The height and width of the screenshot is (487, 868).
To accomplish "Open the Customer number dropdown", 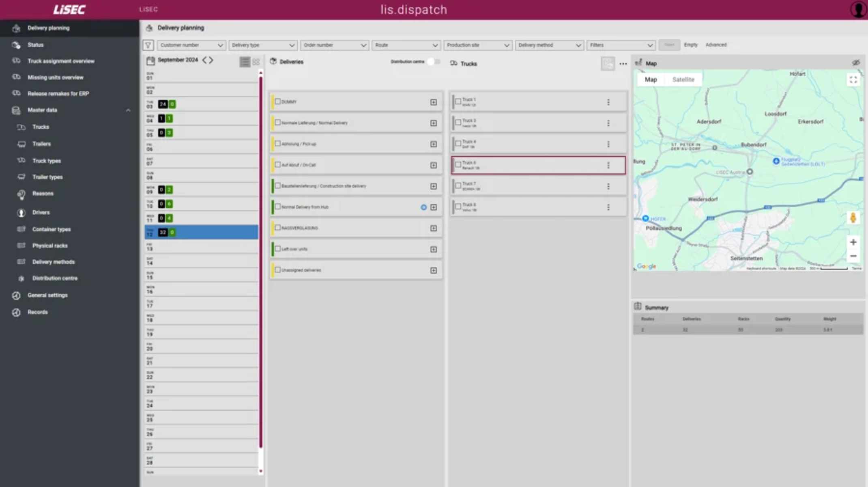I will click(x=191, y=45).
